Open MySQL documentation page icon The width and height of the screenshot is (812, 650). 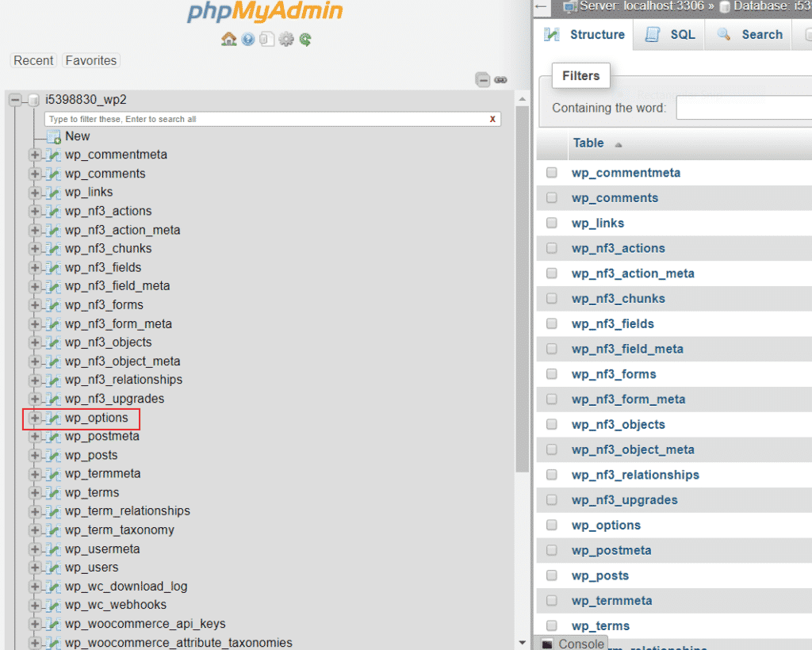pyautogui.click(x=266, y=40)
